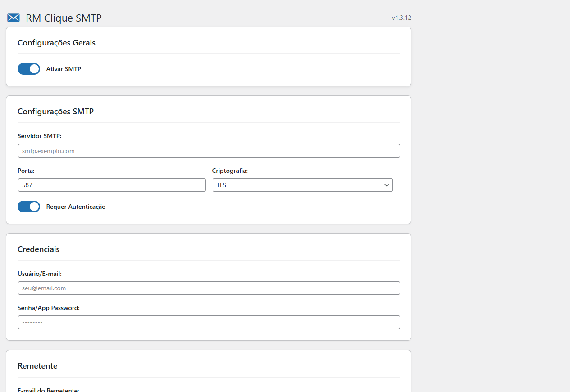
Task: Click the smtp.exemplo.com placeholder field
Action: 209,150
